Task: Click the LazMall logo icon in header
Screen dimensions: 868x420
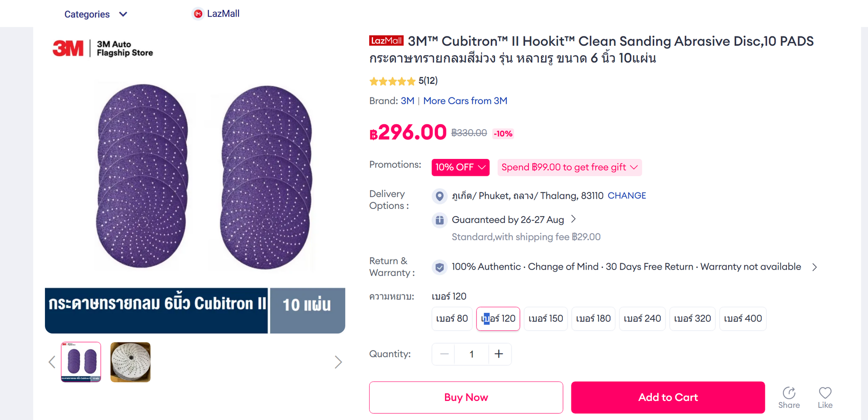Action: [x=198, y=14]
